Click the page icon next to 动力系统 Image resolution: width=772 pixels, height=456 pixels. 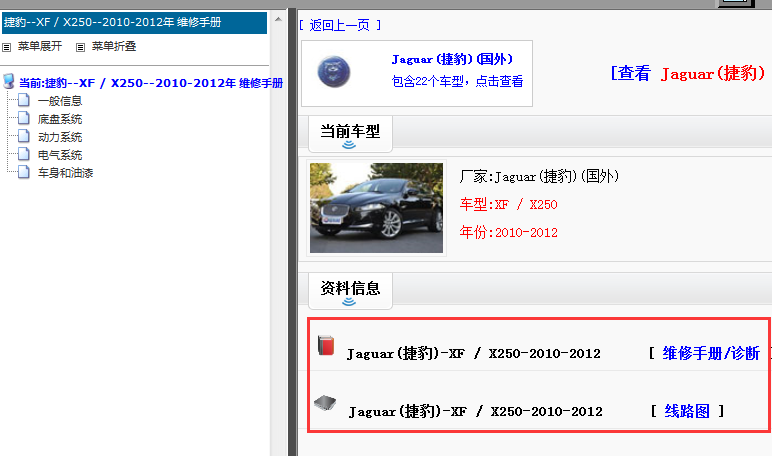[24, 136]
